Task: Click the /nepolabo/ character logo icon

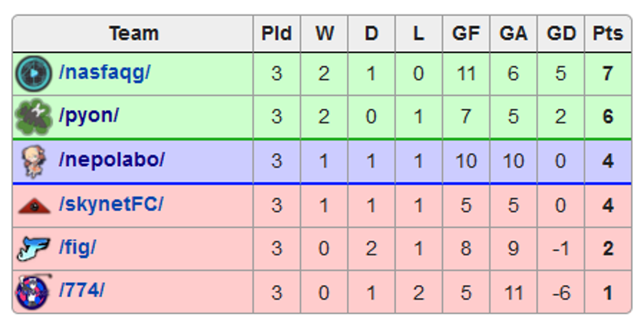Action: (35, 161)
